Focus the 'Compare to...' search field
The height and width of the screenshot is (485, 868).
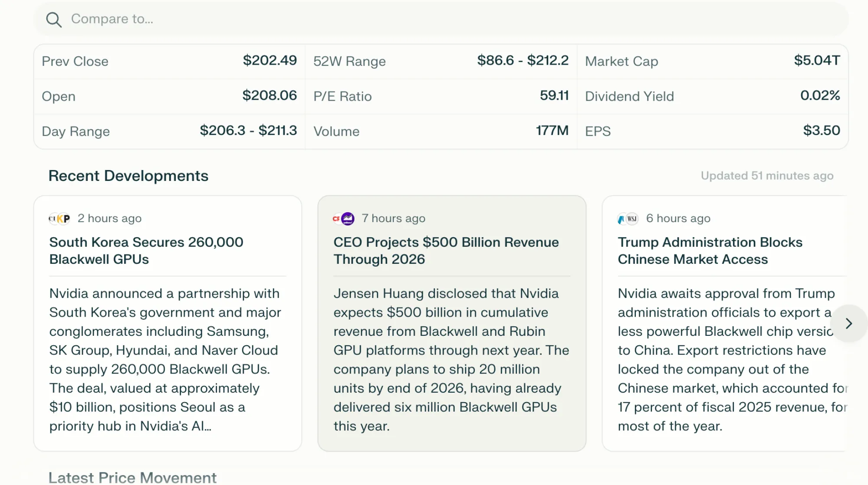(441, 19)
